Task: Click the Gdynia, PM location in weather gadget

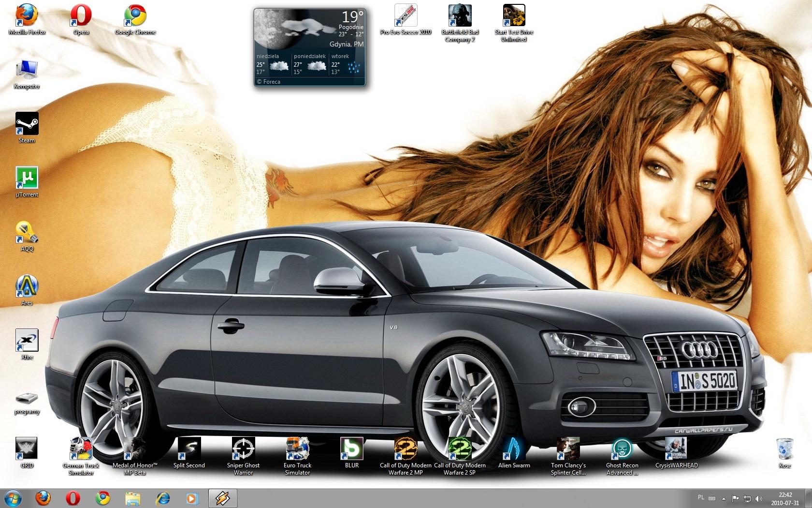Action: 347,44
